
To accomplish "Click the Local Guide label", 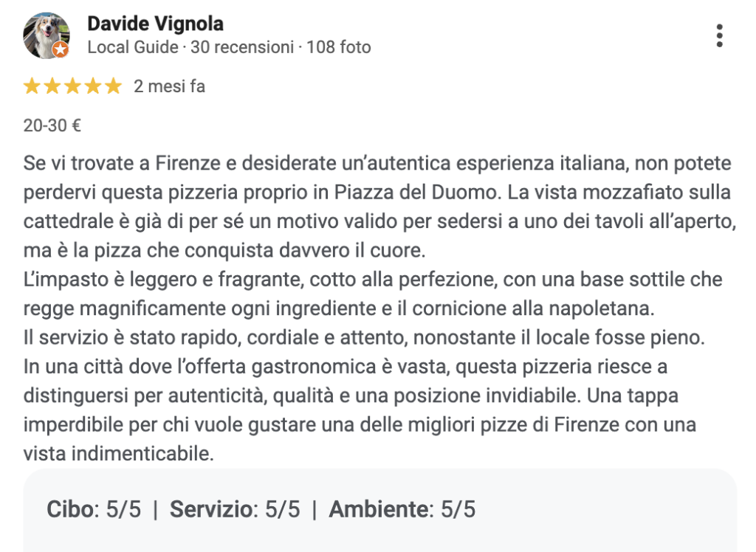I will click(133, 48).
